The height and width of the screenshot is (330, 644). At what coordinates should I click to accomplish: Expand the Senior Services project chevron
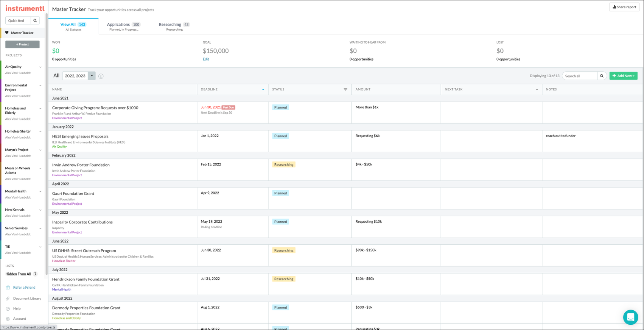click(x=40, y=228)
